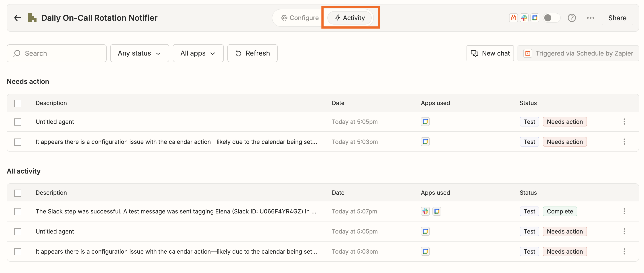The height and width of the screenshot is (273, 644).
Task: Open the help question mark icon
Action: coord(571,18)
